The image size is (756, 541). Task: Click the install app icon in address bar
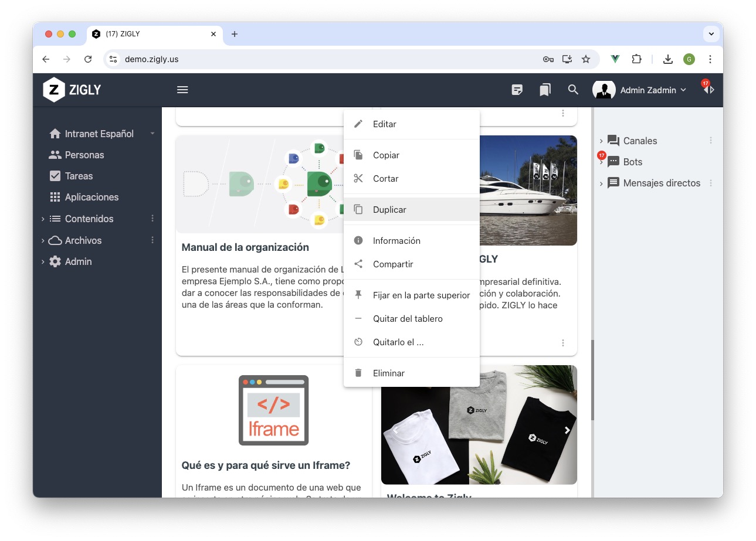coord(567,59)
